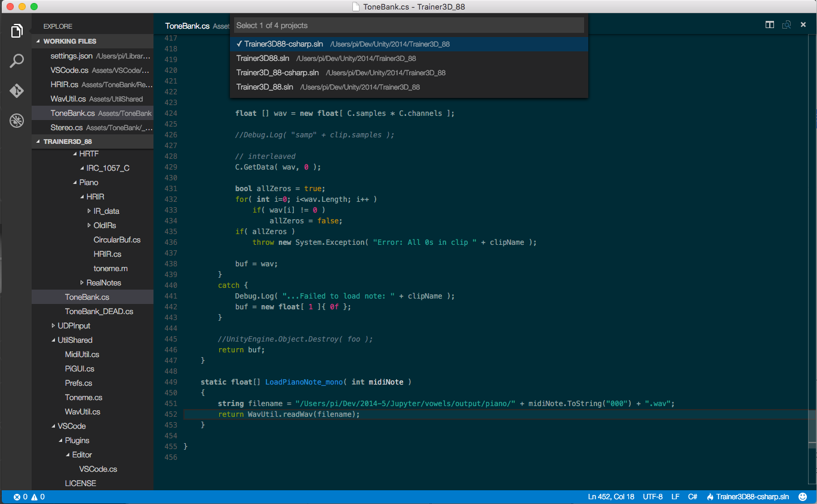
Task: Choose Trainer3D_88.sln from the project list
Action: click(x=409, y=87)
